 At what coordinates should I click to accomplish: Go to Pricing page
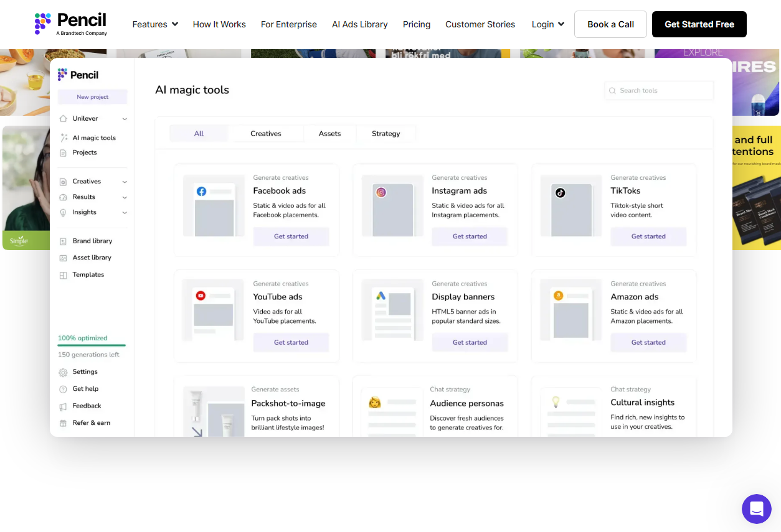click(x=417, y=24)
